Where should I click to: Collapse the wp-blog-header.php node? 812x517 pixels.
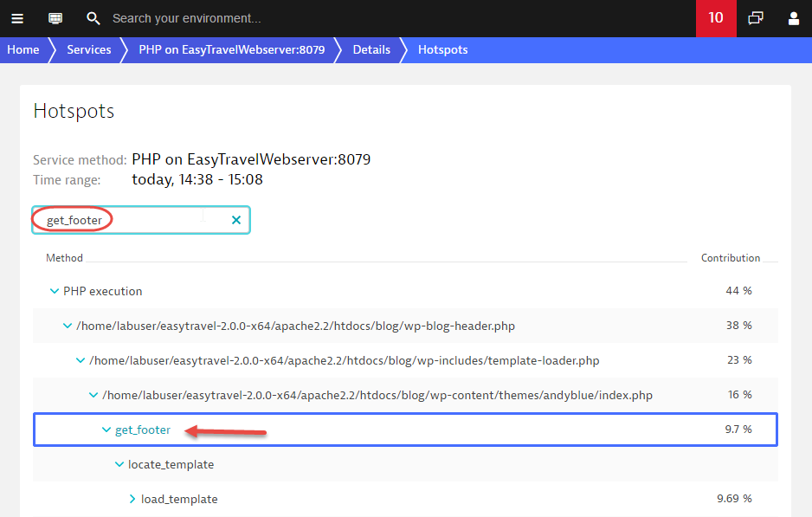pyautogui.click(x=68, y=326)
